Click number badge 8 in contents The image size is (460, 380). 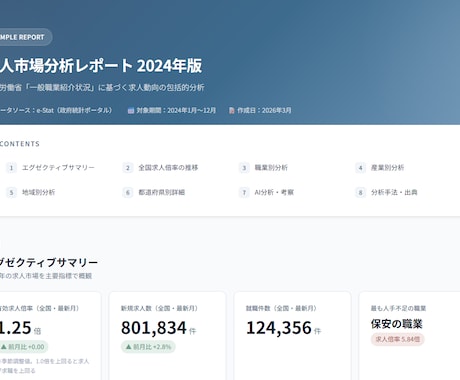(x=360, y=192)
